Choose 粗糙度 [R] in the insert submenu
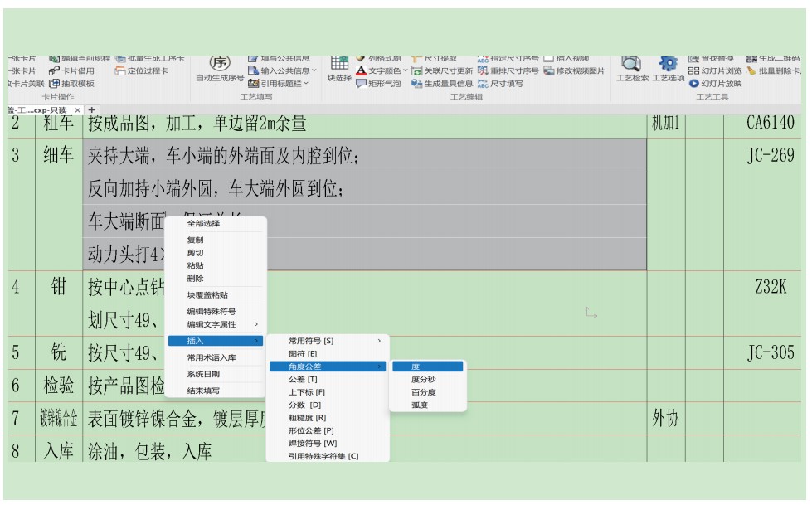The width and height of the screenshot is (812, 505). tap(308, 417)
